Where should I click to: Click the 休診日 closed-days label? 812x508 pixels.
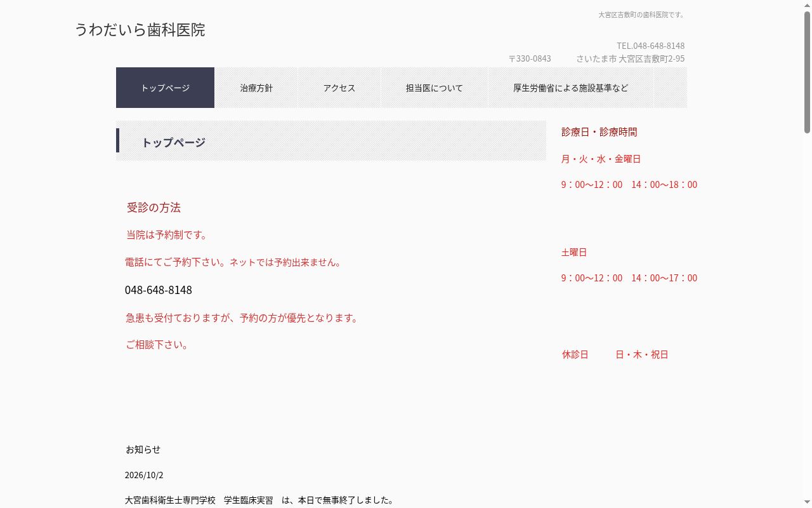[x=575, y=354]
